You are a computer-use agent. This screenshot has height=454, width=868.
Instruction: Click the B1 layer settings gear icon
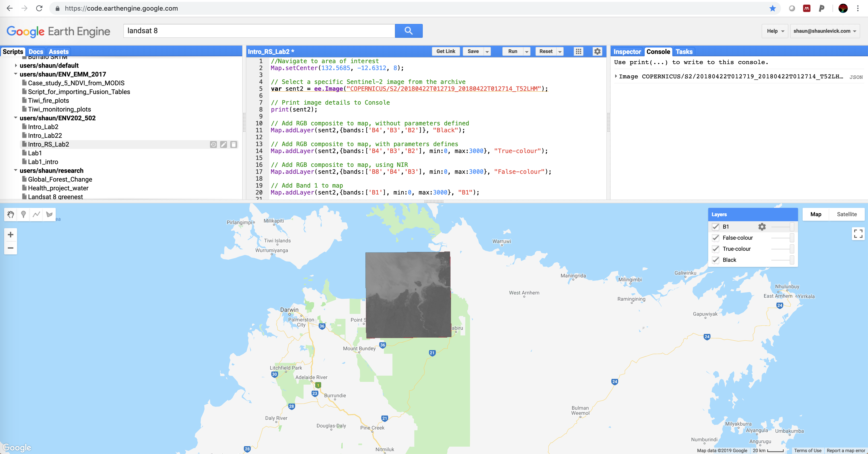click(x=762, y=227)
